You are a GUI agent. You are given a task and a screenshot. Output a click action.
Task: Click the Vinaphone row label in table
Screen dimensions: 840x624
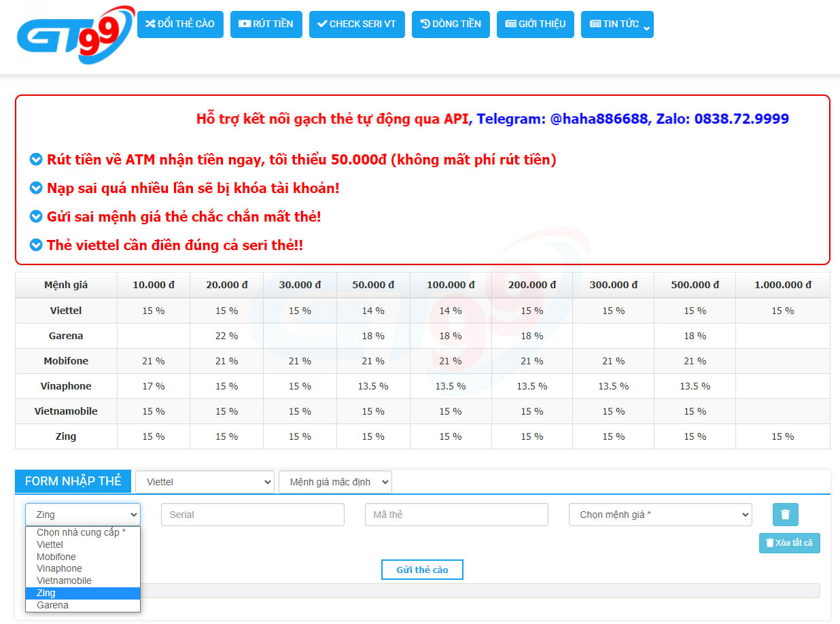(66, 386)
